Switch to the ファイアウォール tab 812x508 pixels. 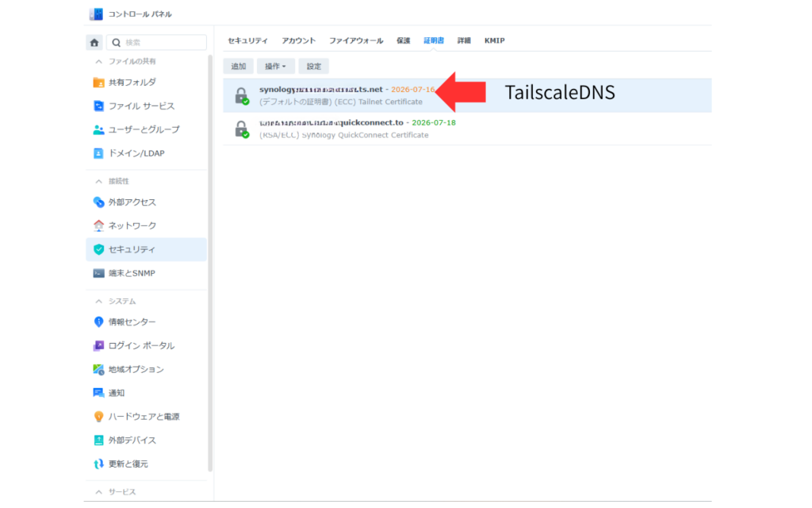click(356, 40)
